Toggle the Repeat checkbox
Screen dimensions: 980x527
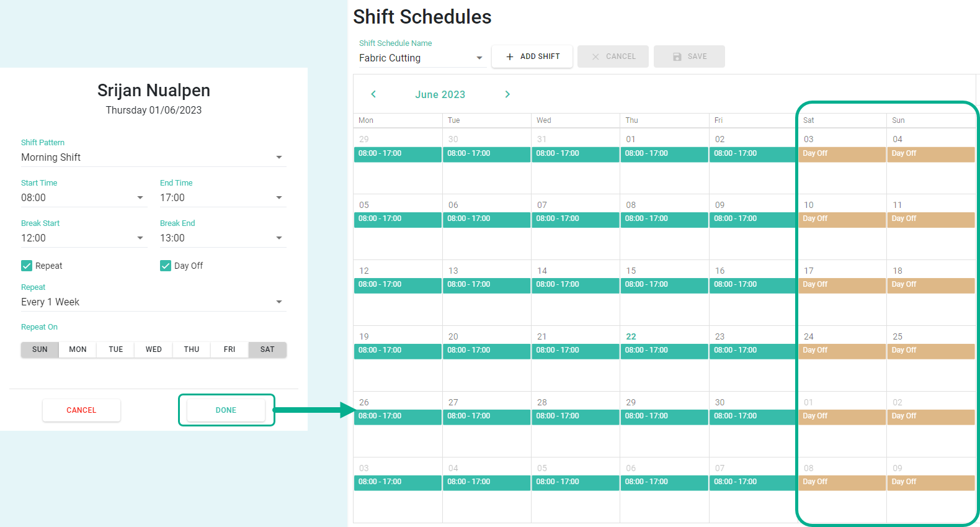coord(27,266)
